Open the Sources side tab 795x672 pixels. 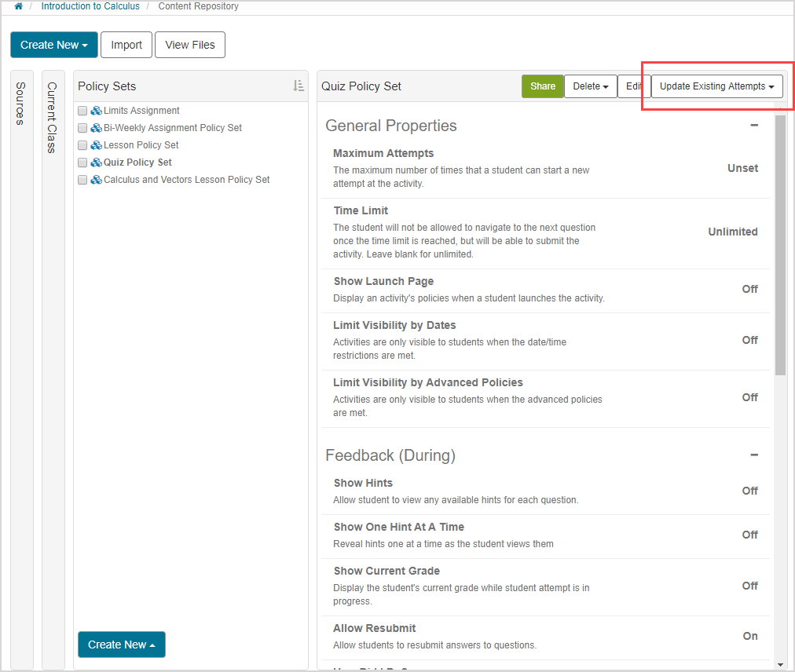(x=21, y=104)
